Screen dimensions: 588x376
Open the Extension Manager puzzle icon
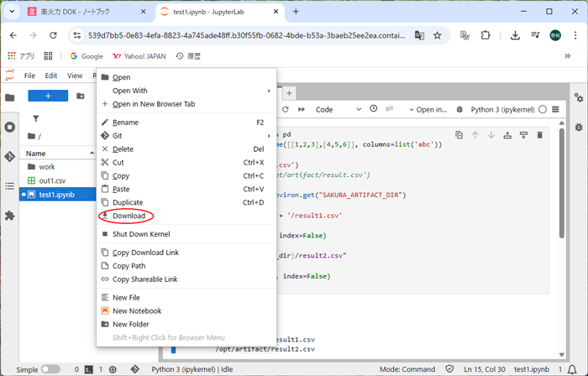point(10,215)
